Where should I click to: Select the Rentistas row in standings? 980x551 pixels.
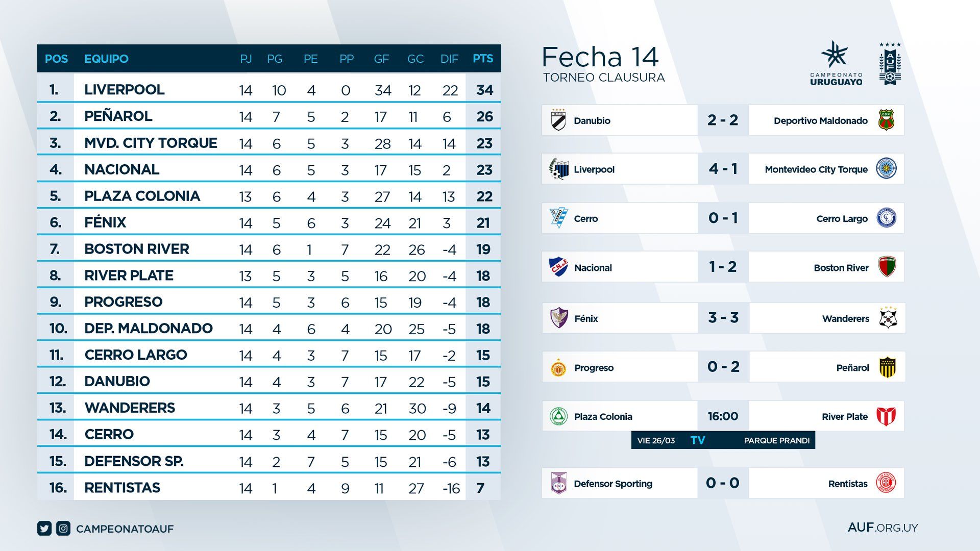pos(269,488)
